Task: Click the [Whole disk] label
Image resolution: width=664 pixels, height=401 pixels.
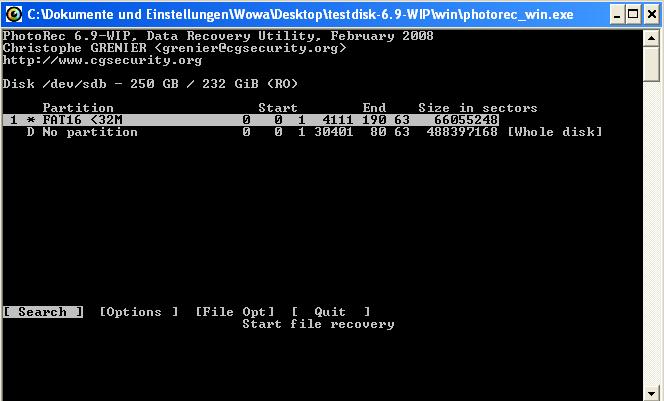Action: 555,132
